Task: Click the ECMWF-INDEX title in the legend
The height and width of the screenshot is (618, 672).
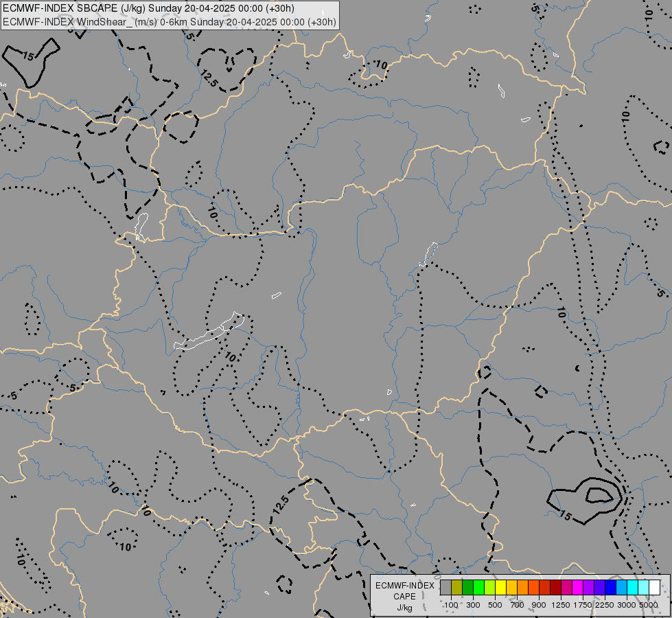Action: click(405, 586)
